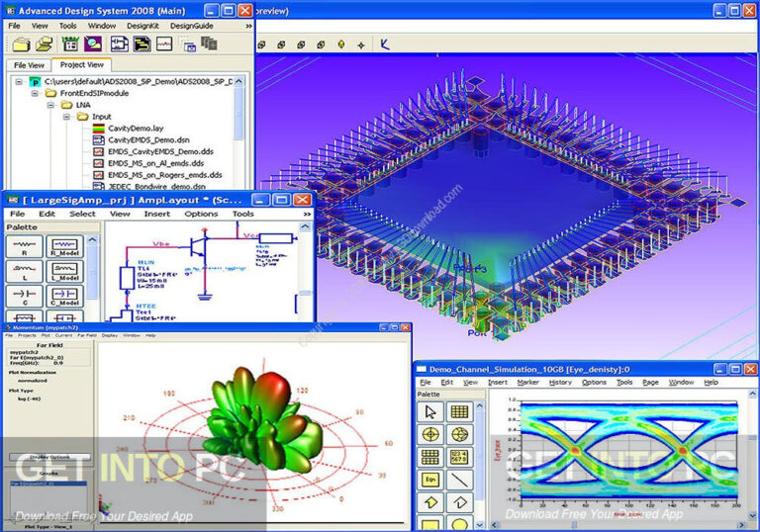Select CavityEMDS_Demo.dsn in project tree
This screenshot has width=760, height=532.
[148, 140]
